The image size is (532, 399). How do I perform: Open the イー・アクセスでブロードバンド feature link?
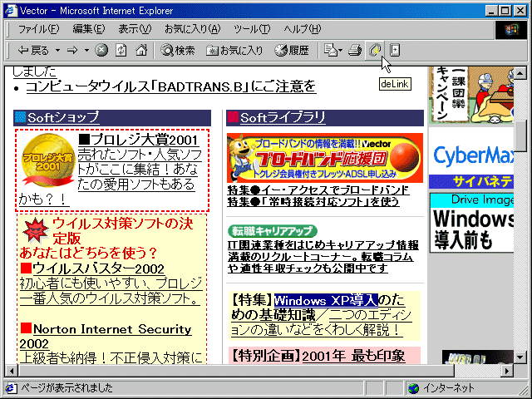pos(318,190)
